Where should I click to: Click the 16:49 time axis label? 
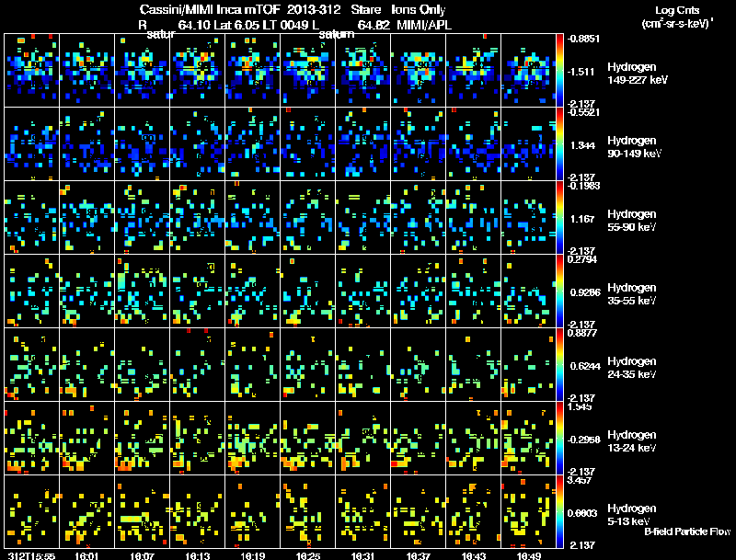[528, 555]
